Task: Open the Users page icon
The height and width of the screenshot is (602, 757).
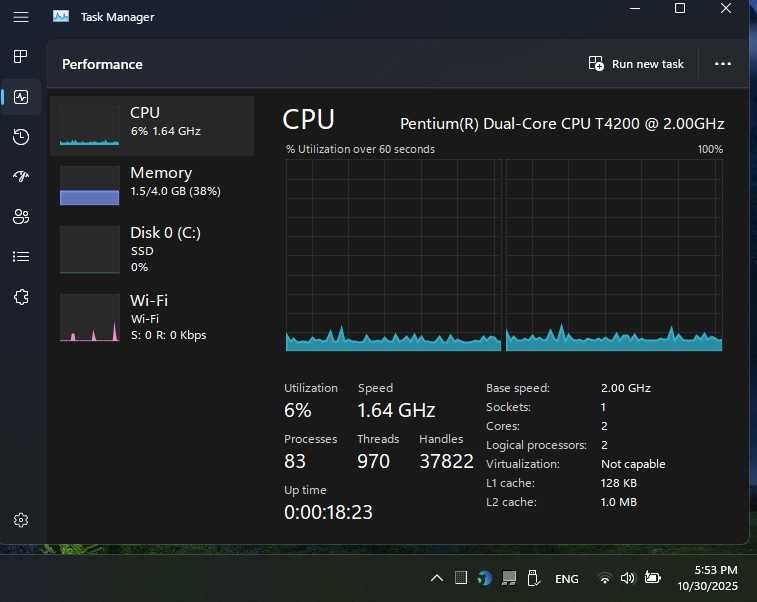Action: pos(21,216)
